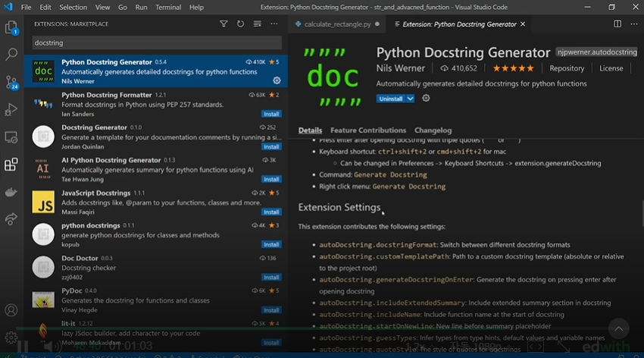Open the Manage gear in activity bar
Viewport: 644px width, 358px height.
tap(11, 337)
